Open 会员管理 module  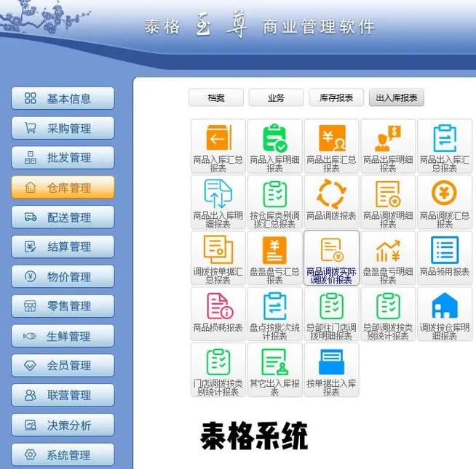click(63, 366)
